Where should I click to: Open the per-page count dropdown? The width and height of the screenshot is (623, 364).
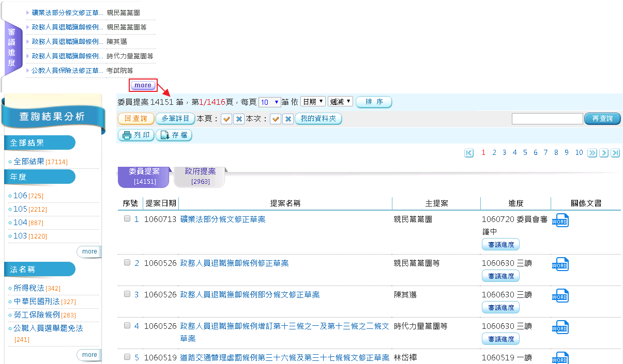click(x=269, y=102)
